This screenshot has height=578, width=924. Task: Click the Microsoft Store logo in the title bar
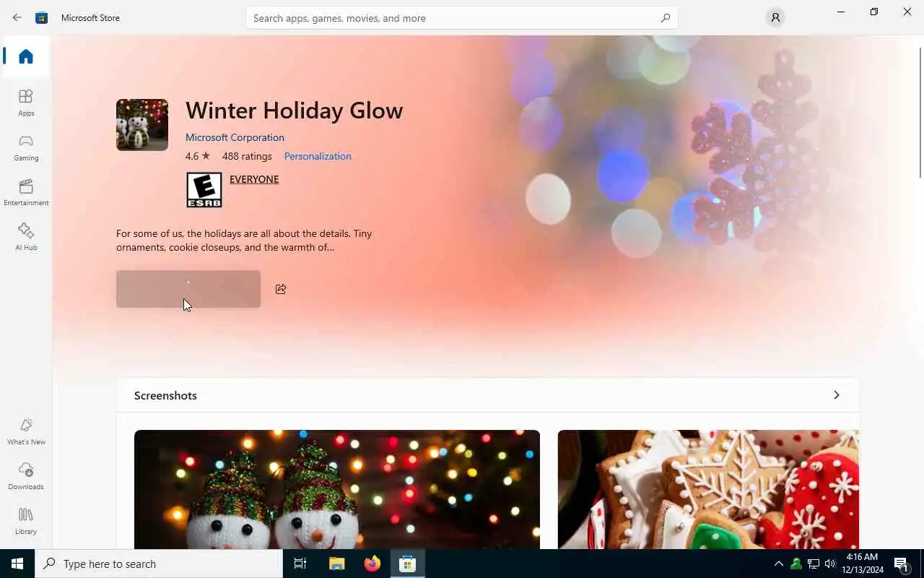[42, 17]
